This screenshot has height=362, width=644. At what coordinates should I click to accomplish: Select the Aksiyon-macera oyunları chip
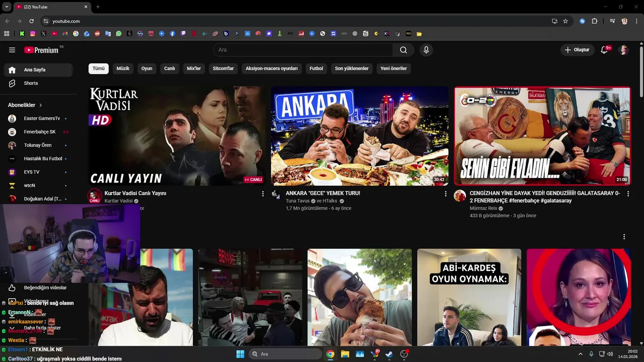(272, 68)
